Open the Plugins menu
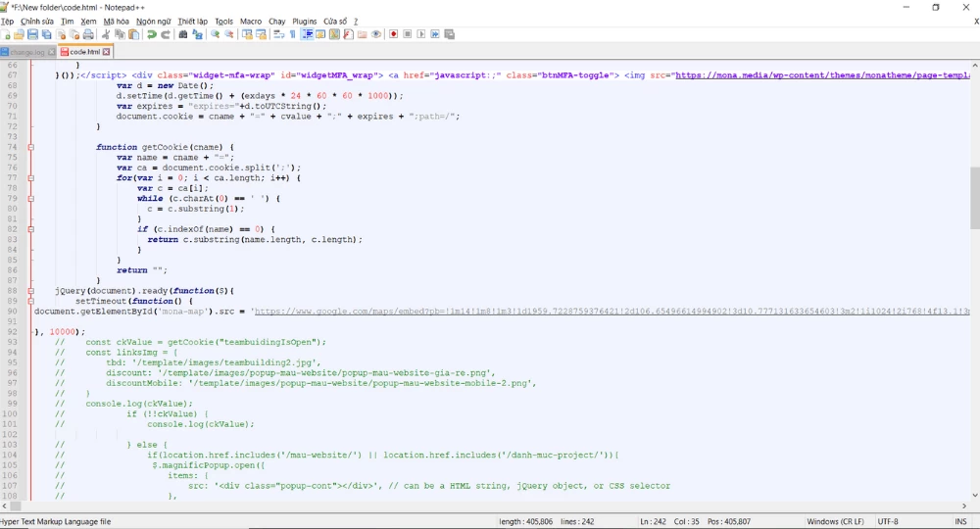Image resolution: width=980 pixels, height=529 pixels. coord(305,22)
